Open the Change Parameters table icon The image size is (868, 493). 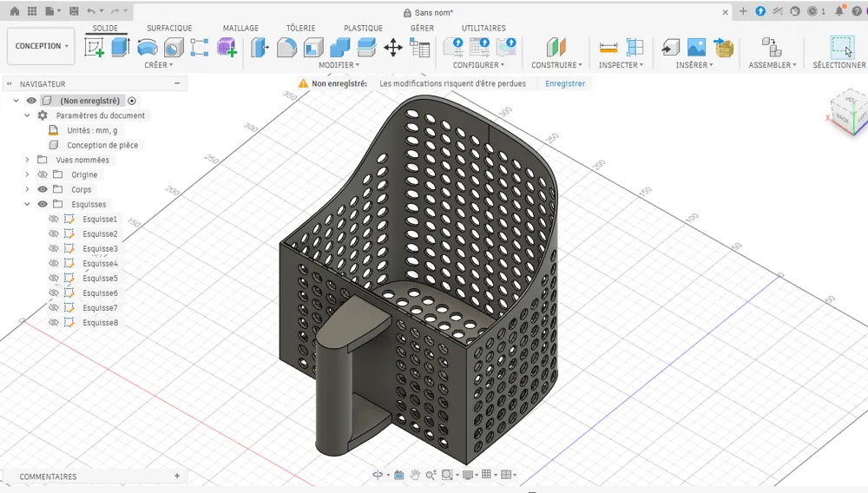(x=419, y=48)
